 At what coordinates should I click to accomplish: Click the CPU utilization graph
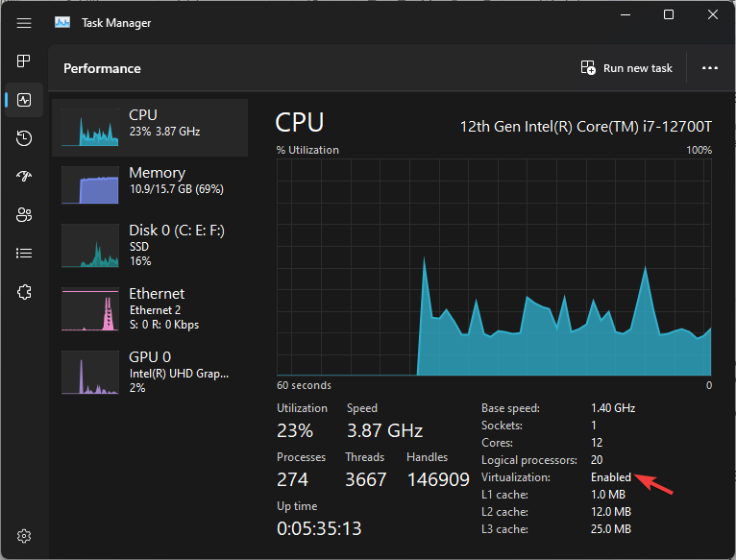[x=494, y=267]
